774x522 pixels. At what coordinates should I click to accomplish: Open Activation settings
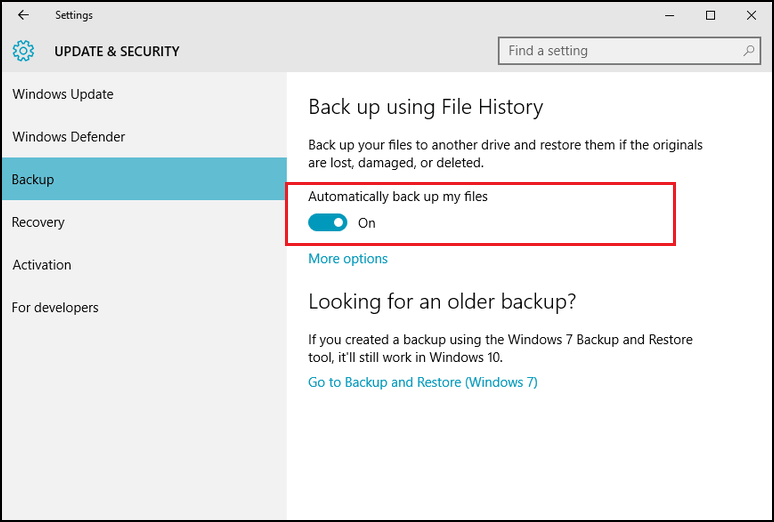pos(42,265)
